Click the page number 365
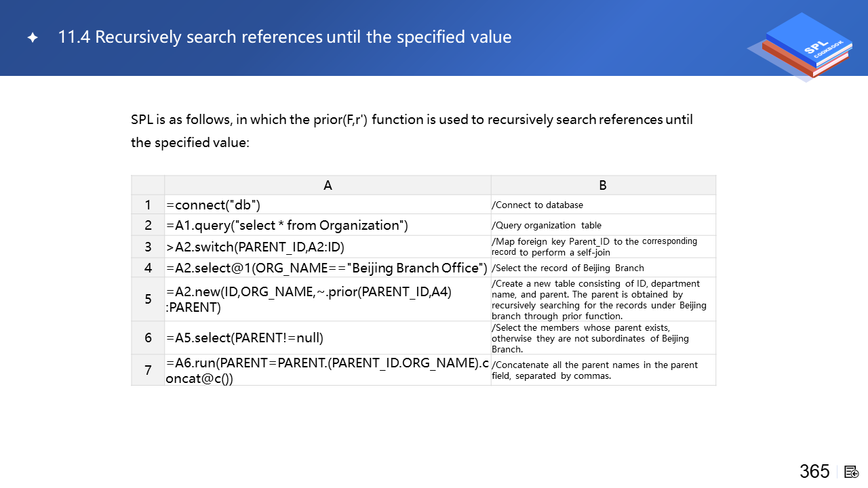The height and width of the screenshot is (488, 868). click(x=814, y=471)
